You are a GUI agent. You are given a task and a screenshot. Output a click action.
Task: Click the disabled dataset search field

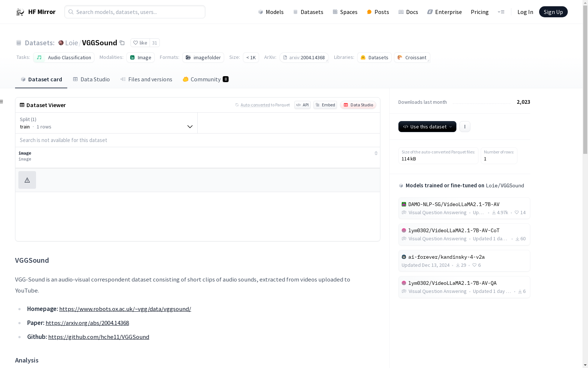198,140
